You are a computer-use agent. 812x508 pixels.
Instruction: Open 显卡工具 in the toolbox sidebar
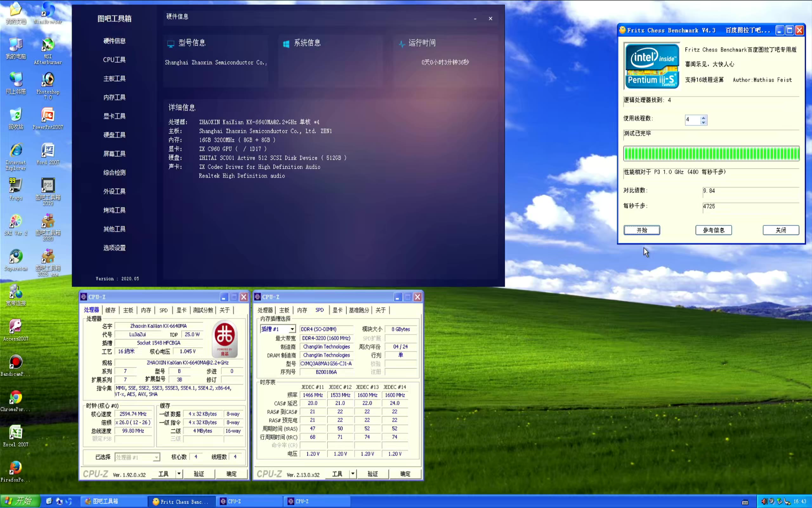point(114,116)
